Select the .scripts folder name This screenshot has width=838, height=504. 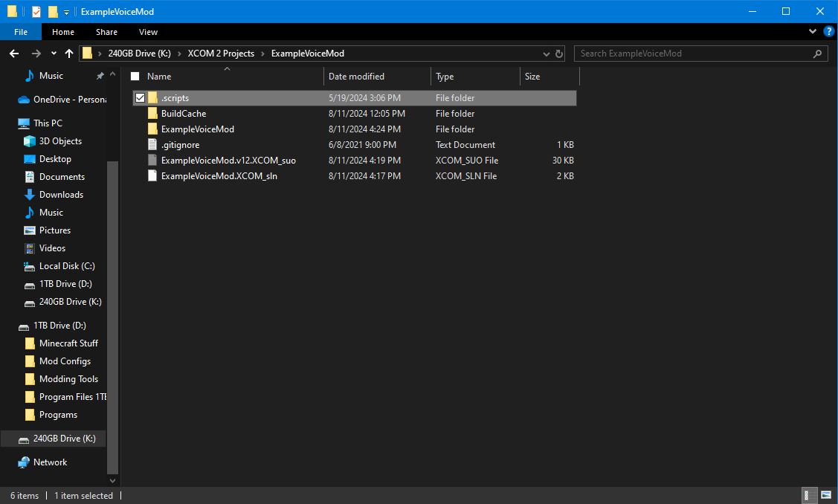pyautogui.click(x=175, y=98)
